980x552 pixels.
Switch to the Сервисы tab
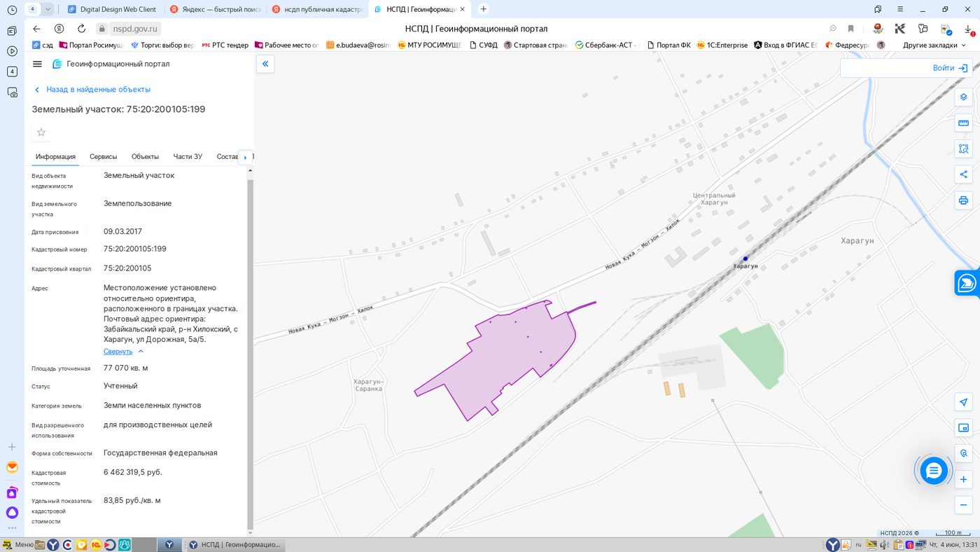click(x=104, y=156)
